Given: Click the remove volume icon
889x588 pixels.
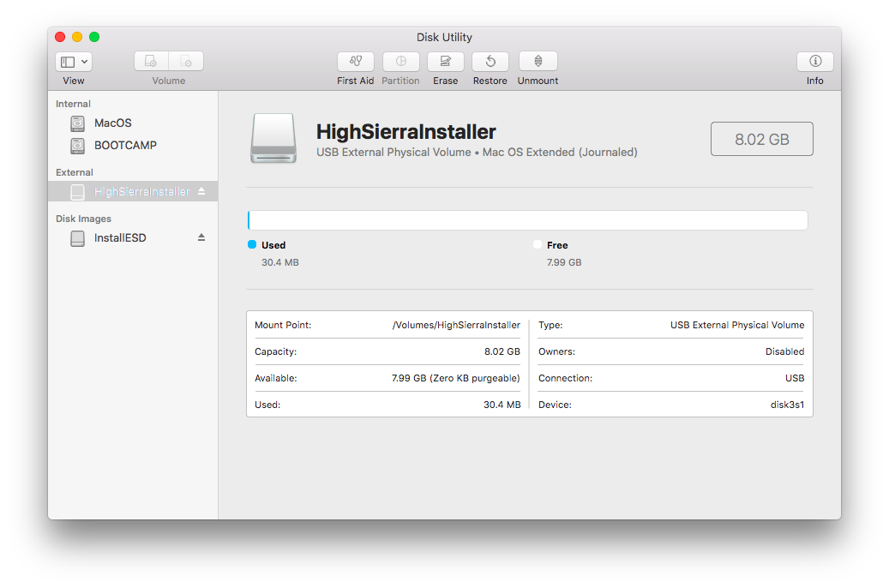Looking at the screenshot, I should point(186,61).
